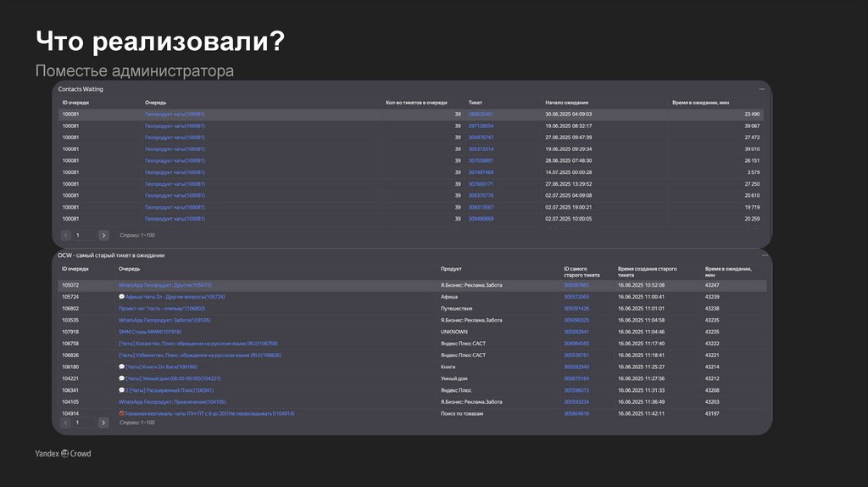Open oldest ticket 305596015
Screen dimensions: 868x487
click(576, 390)
